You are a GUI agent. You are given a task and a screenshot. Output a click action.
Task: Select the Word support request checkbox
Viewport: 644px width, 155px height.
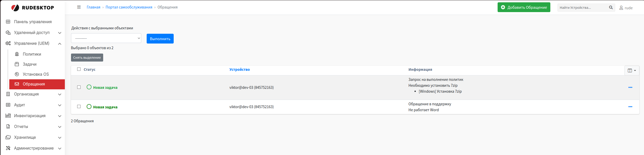tap(79, 107)
